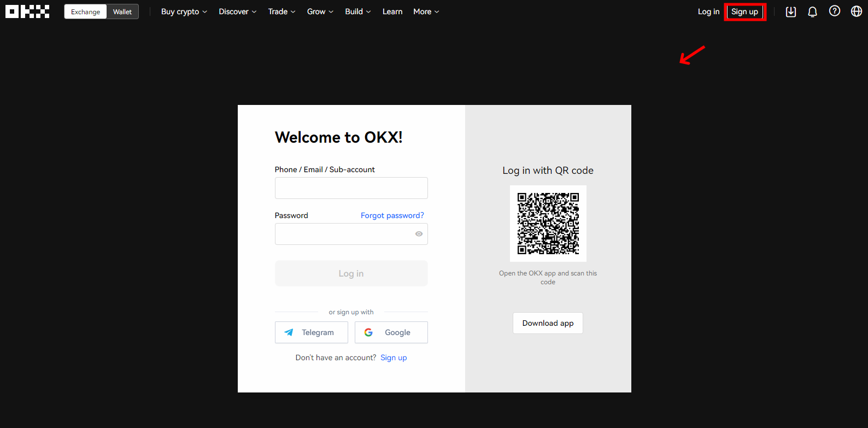868x428 pixels.
Task: Expand the Grow menu
Action: 320,11
